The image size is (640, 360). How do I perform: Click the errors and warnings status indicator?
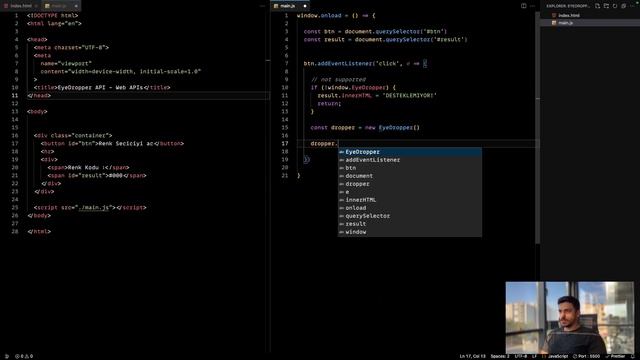click(24, 356)
